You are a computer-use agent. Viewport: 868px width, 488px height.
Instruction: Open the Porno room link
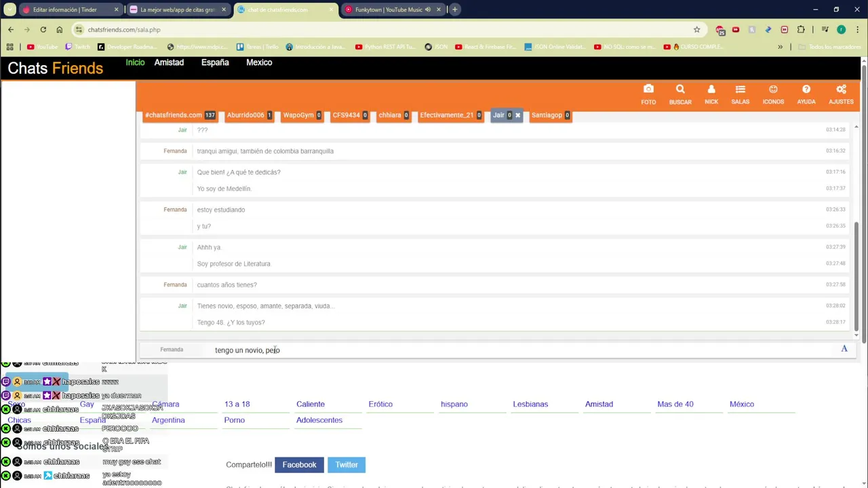(235, 420)
